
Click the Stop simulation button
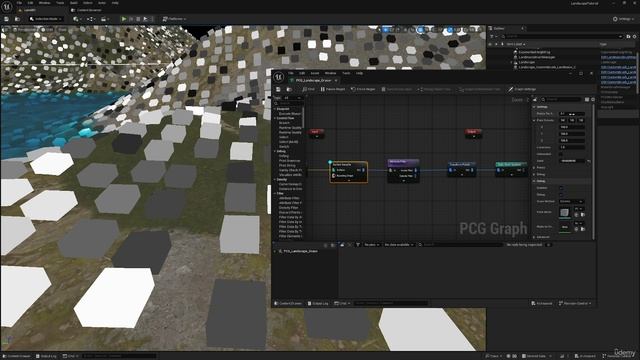tap(138, 19)
